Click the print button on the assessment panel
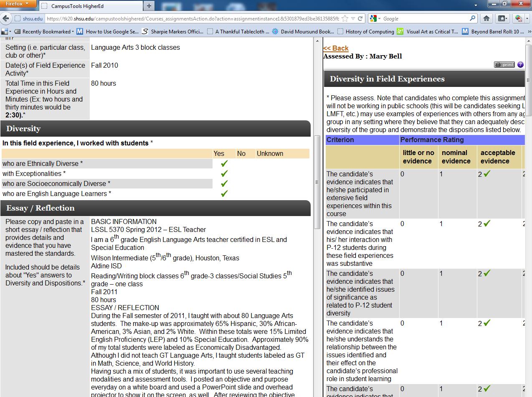This screenshot has height=397, width=532. (x=504, y=64)
